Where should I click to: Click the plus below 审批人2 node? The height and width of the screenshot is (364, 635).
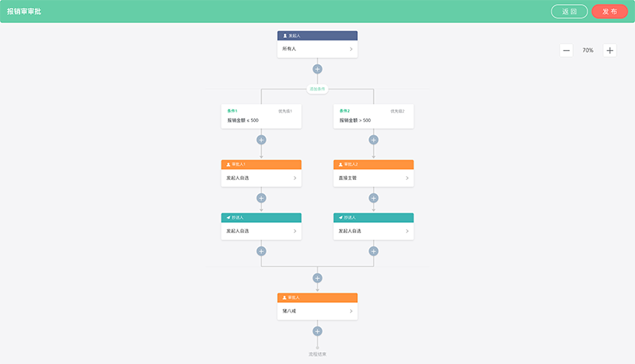coord(373,197)
